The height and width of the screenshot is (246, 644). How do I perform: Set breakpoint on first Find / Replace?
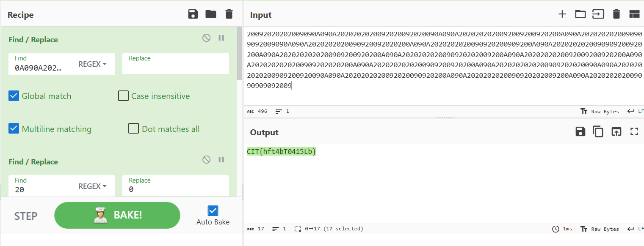coord(221,38)
